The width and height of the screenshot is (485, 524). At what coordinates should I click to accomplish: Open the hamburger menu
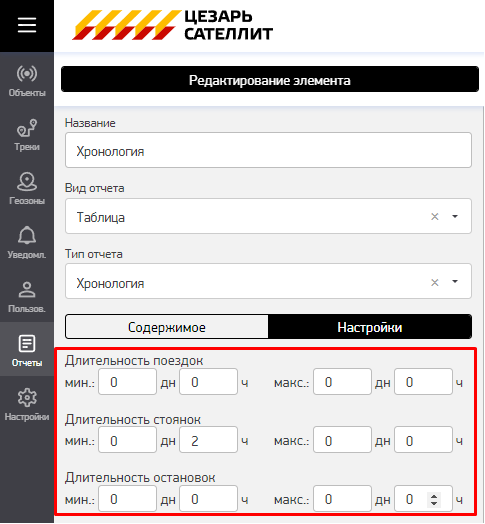click(27, 25)
